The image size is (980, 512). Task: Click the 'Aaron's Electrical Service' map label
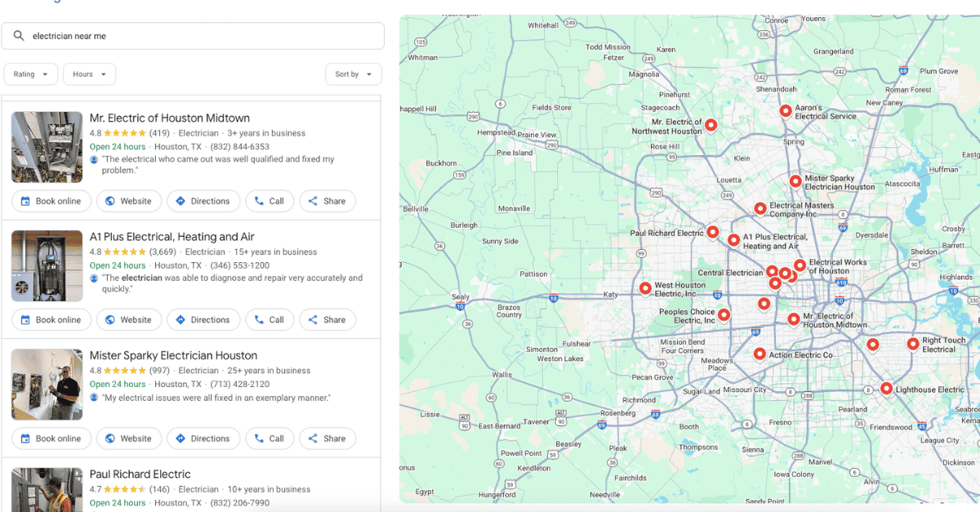coord(826,112)
